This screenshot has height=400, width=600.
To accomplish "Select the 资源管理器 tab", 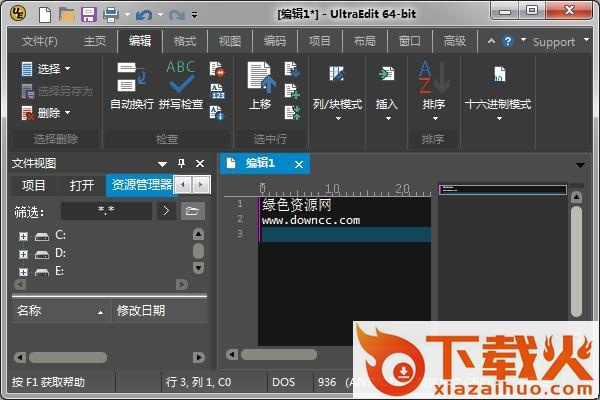I will pos(141,185).
